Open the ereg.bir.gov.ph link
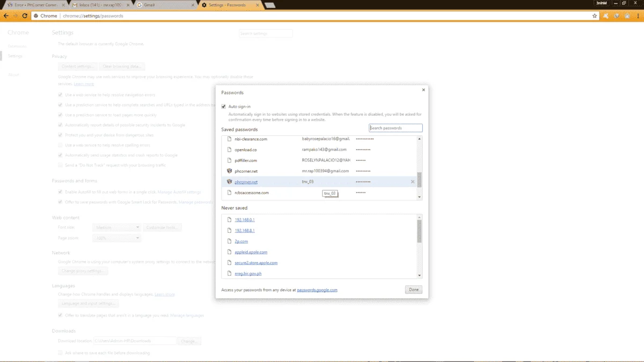Screen dimensions: 644x362 (248, 274)
